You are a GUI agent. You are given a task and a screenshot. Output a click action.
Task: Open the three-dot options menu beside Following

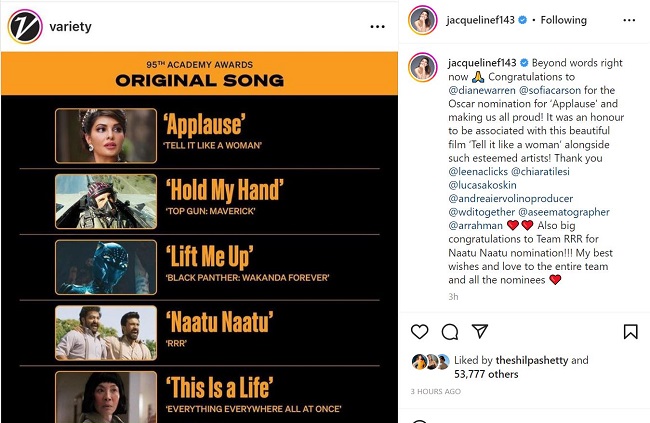(627, 20)
